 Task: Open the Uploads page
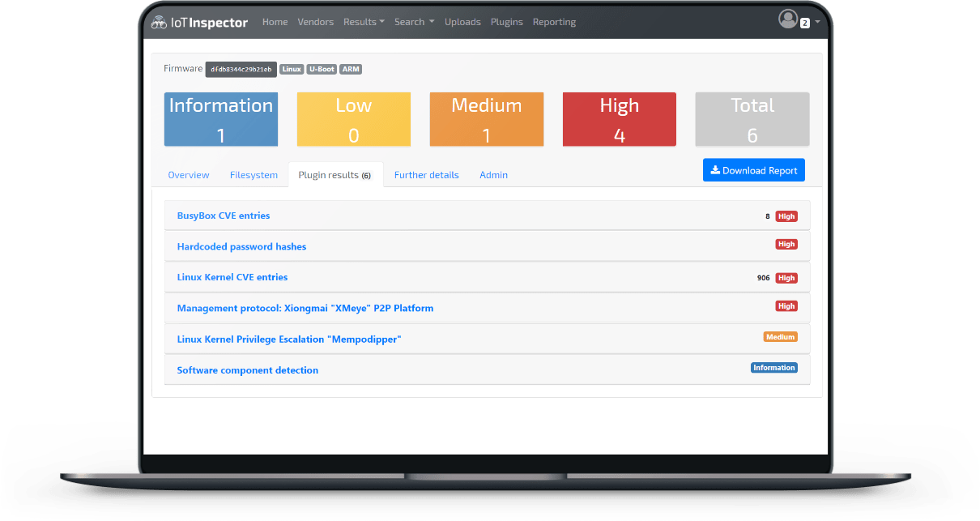(x=462, y=22)
